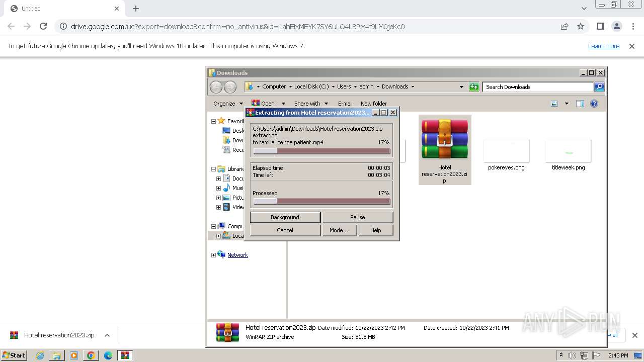Pause the extraction
The width and height of the screenshot is (644, 362).
357,217
